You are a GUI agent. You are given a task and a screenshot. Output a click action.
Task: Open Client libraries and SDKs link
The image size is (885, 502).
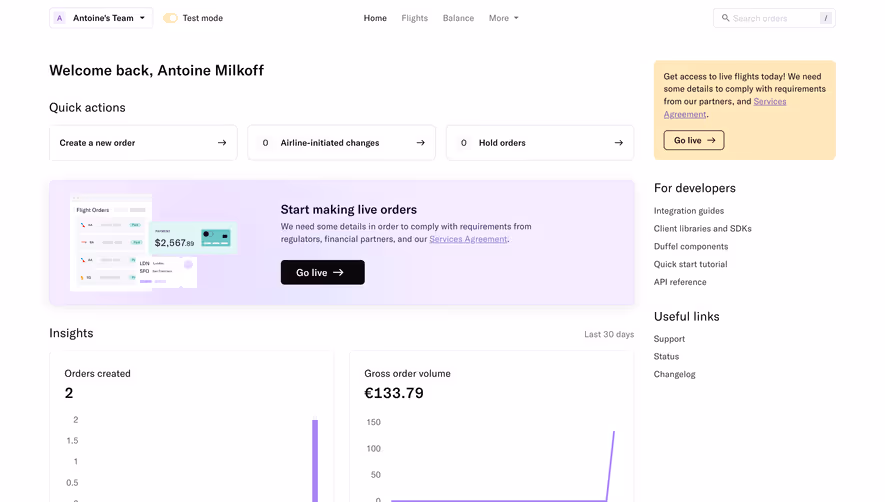coord(703,229)
